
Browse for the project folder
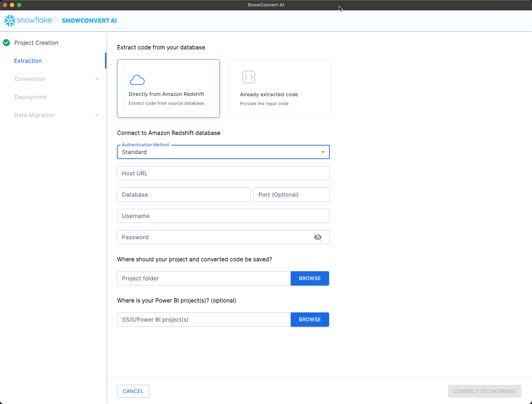310,278
